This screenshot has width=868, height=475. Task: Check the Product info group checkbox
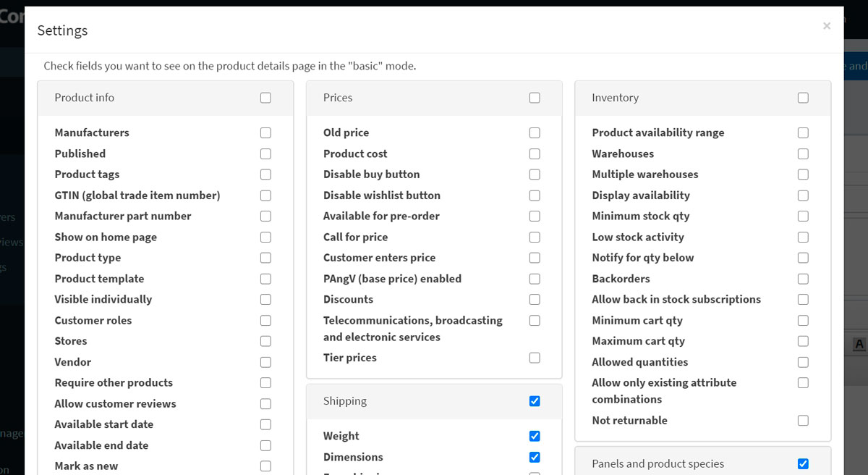(x=265, y=98)
